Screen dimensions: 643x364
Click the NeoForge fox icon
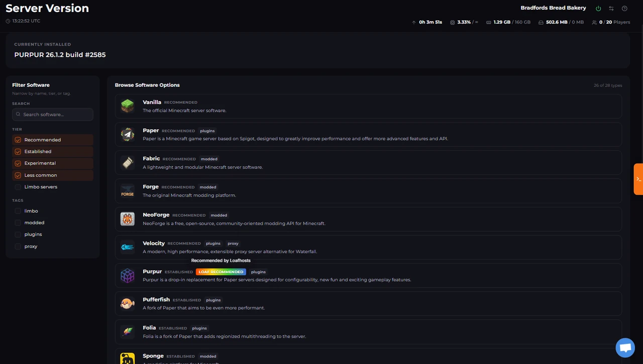(x=128, y=219)
